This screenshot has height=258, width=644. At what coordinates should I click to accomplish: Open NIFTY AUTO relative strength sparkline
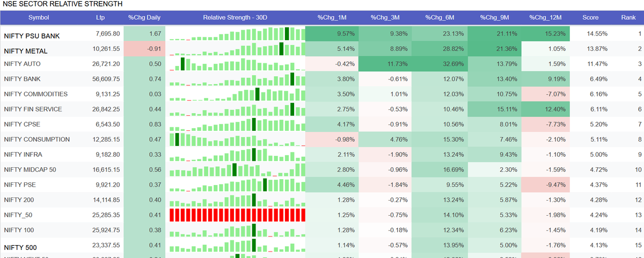[237, 64]
